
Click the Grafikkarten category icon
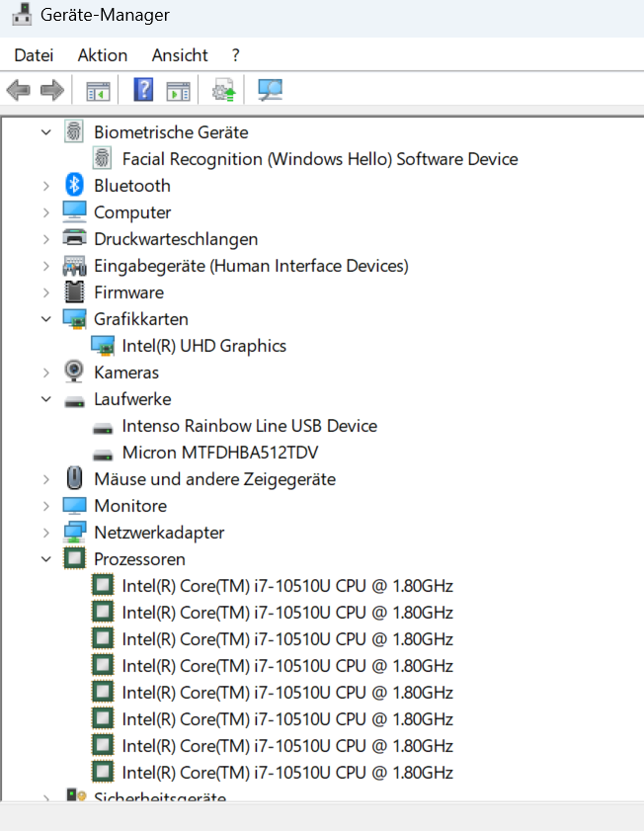tap(74, 319)
